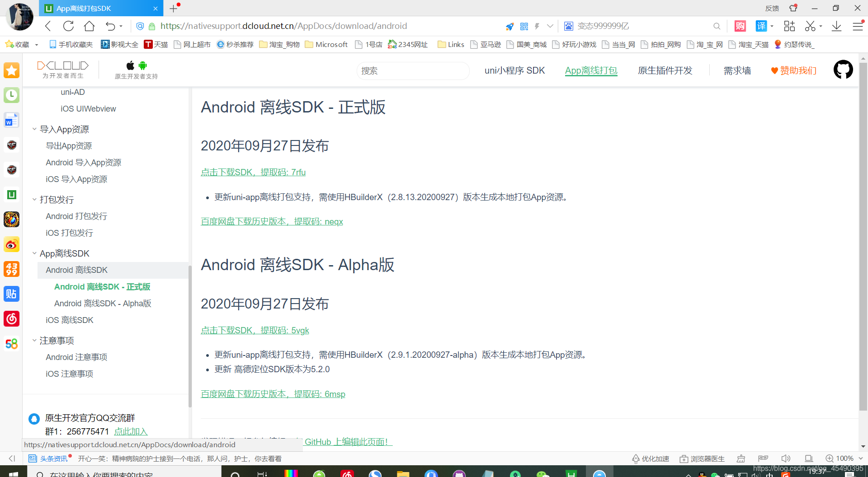Expand the address bar dropdown chevron
The height and width of the screenshot is (477, 868).
click(x=550, y=26)
